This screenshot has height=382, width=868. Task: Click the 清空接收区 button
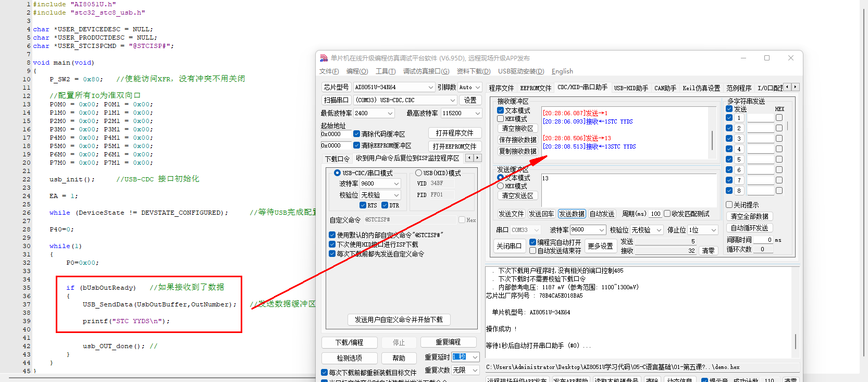517,128
